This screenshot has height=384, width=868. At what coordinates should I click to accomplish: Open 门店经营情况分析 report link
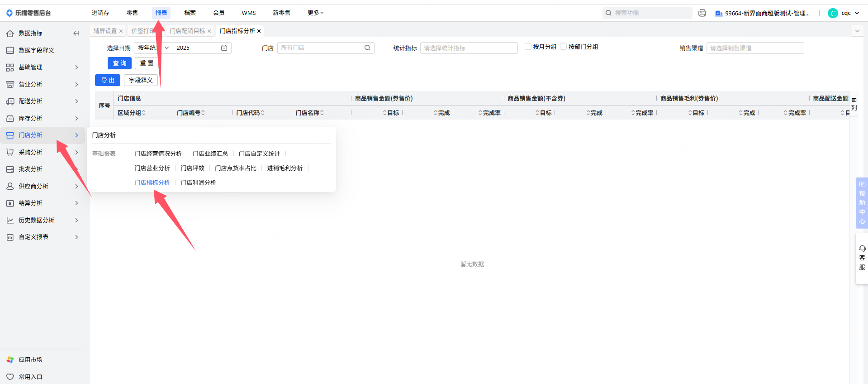click(x=158, y=154)
